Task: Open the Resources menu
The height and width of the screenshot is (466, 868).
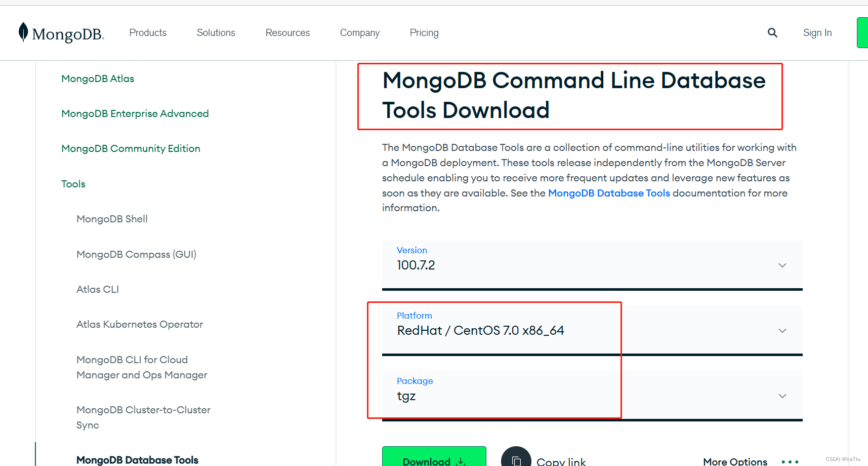Action: click(x=287, y=32)
